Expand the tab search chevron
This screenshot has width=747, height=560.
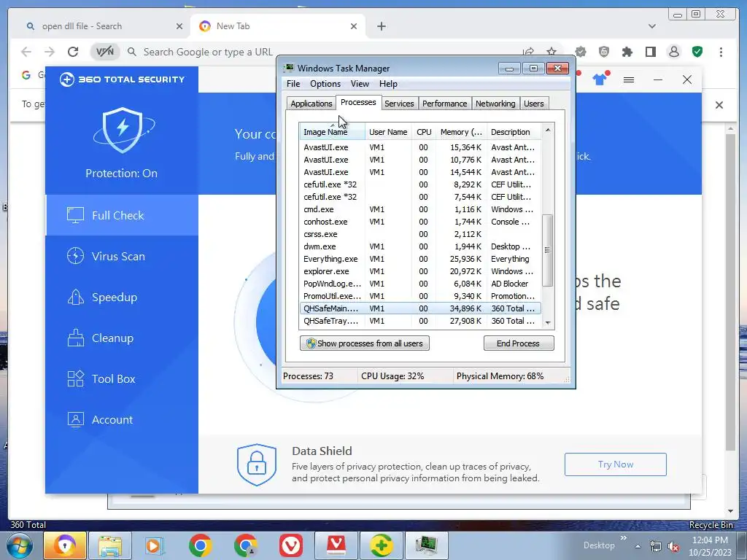(x=651, y=26)
